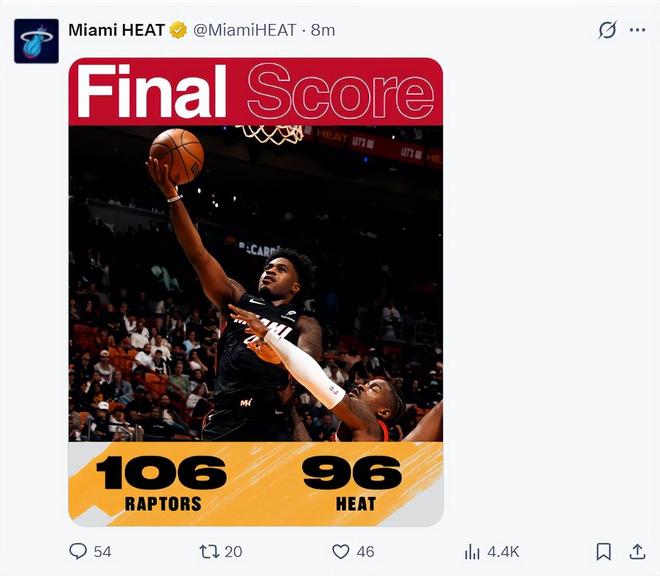Screen dimensions: 660x576
Task: Click the 4.4K views count
Action: click(x=503, y=552)
